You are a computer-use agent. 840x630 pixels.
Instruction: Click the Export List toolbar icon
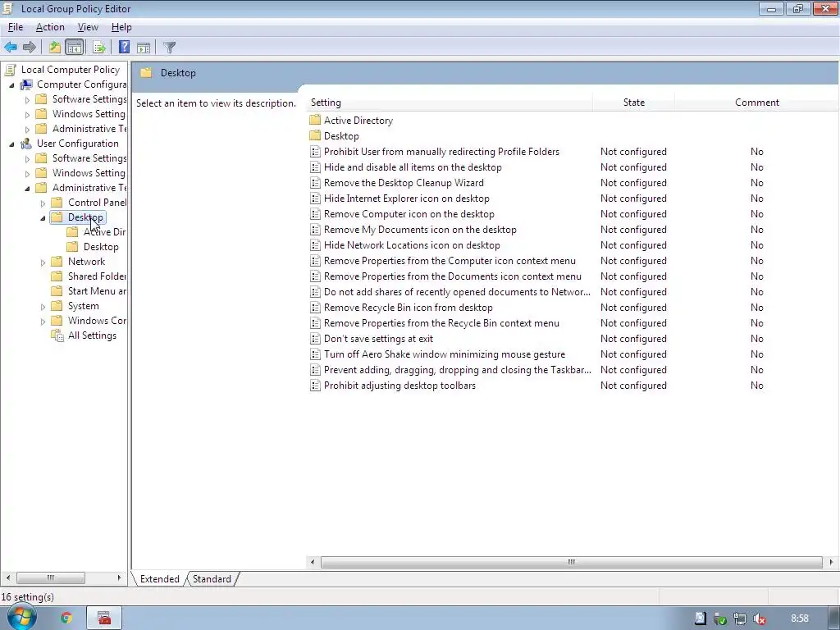[x=99, y=47]
